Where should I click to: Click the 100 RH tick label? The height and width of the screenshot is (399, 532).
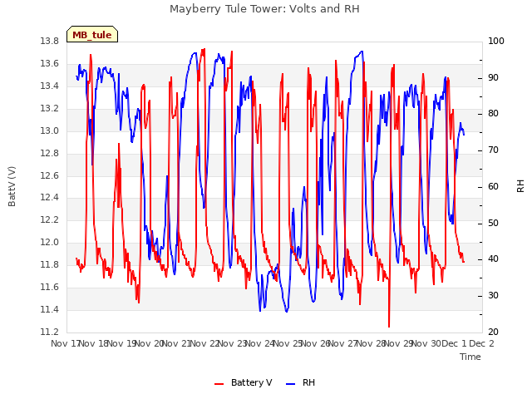click(x=496, y=42)
